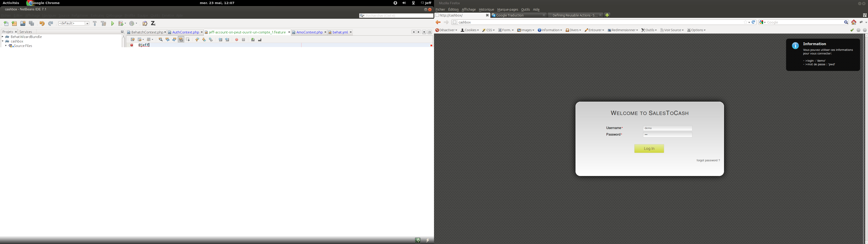Viewport: 868px width, 244px height.
Task: Go to the next bookmark icon
Action: [x=204, y=40]
